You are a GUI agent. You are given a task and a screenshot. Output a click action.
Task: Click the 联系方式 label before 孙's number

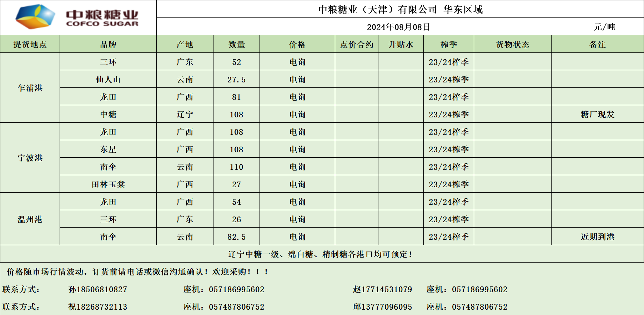21,289
